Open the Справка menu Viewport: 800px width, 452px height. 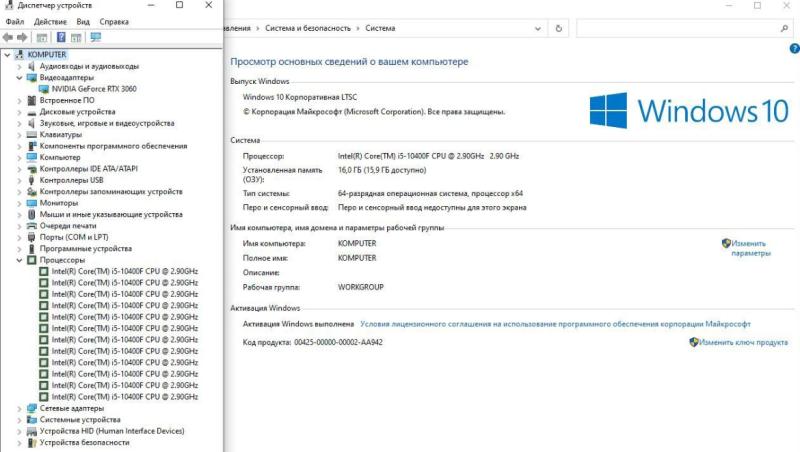(x=114, y=22)
